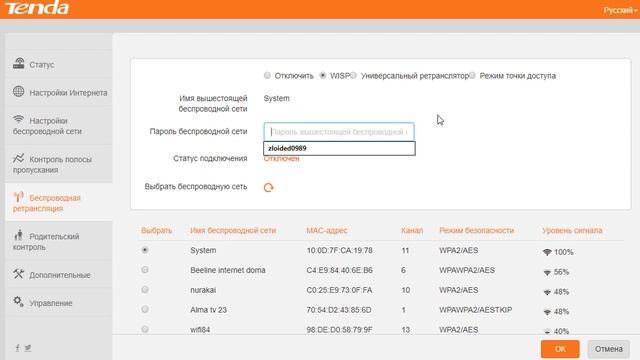This screenshot has width=640, height=360.
Task: Click MAC address C4:E9:84:40:6E:B6
Action: 339,270
